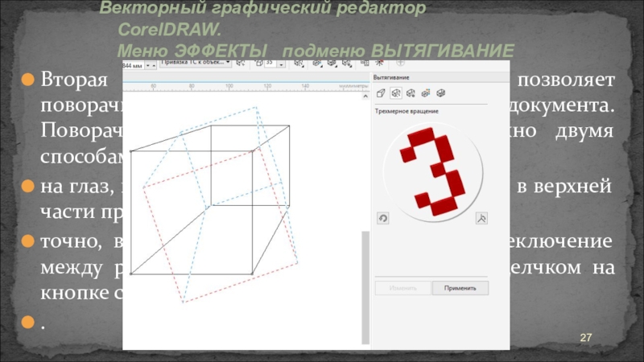644x362 pixels.
Task: Click the red 3 rotation dial
Action: pyautogui.click(x=433, y=172)
